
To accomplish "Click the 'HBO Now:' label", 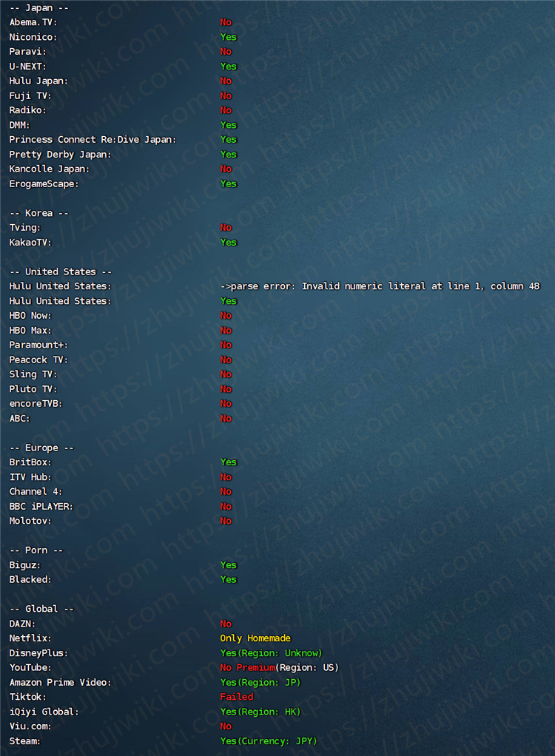I will click(x=30, y=316).
